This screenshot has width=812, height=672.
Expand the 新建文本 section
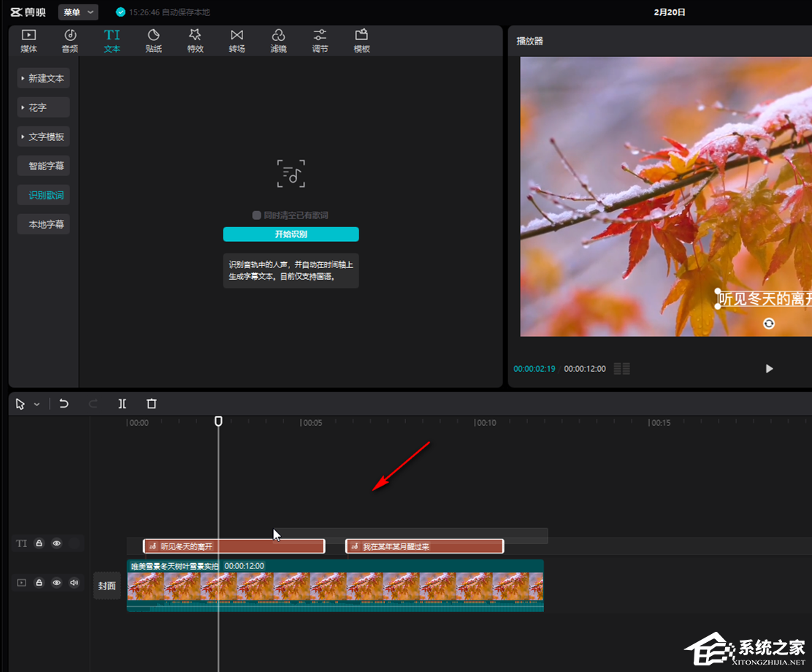click(44, 78)
